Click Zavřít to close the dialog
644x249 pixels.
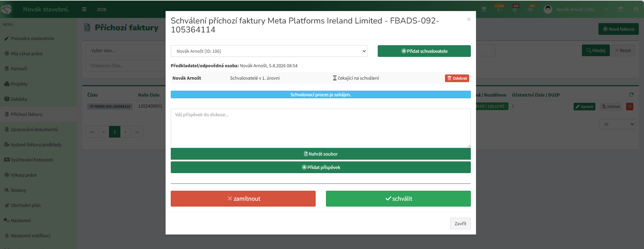coord(460,223)
